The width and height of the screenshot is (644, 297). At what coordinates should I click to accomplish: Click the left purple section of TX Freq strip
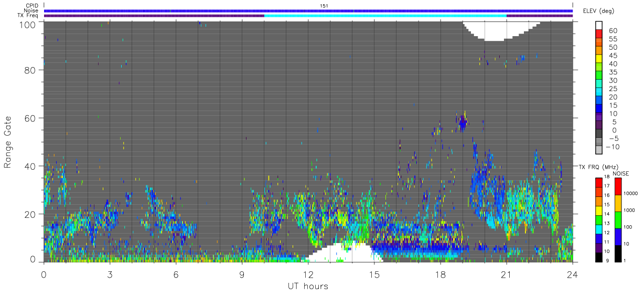[154, 16]
